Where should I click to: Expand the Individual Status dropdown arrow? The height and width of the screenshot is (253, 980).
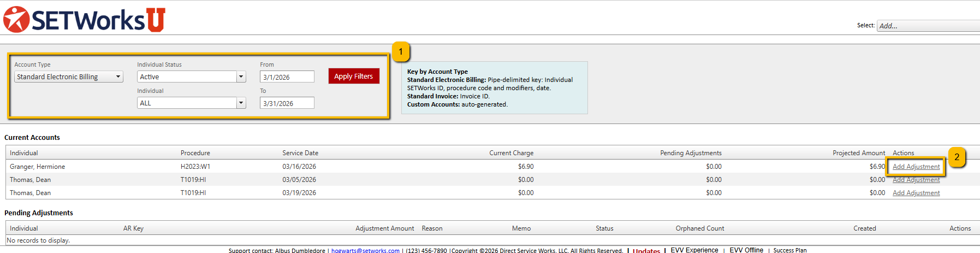[x=241, y=77]
